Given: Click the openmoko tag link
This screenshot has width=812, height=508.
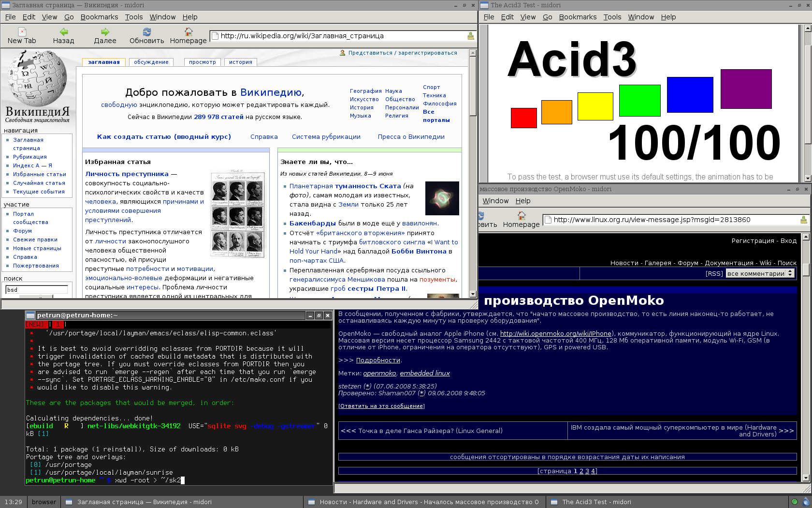Looking at the screenshot, I should [x=379, y=374].
